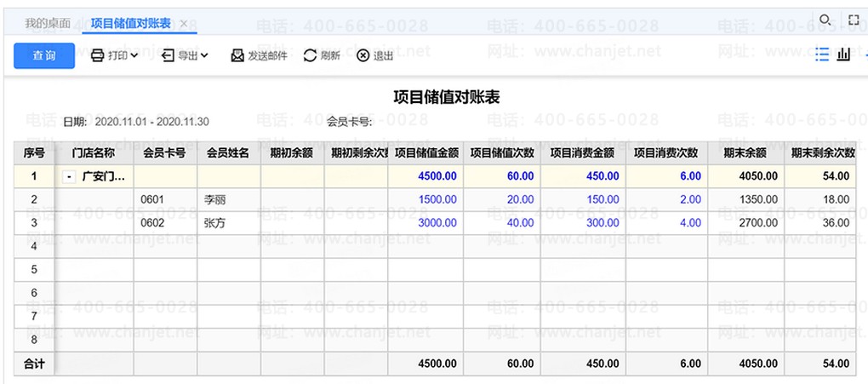Click the 刷新 refresh icon
868x384 pixels.
(311, 56)
